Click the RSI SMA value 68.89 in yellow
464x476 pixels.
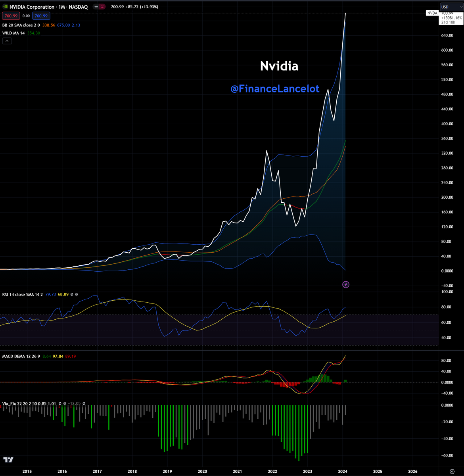pyautogui.click(x=63, y=294)
